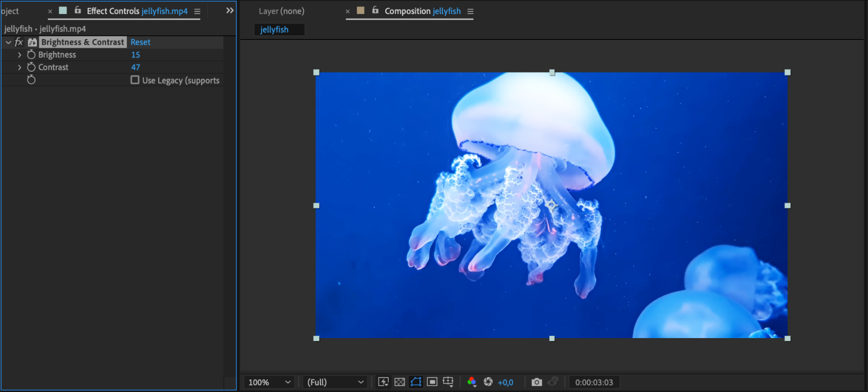Open grid and guide options icon
The height and width of the screenshot is (392, 868).
[x=448, y=382]
